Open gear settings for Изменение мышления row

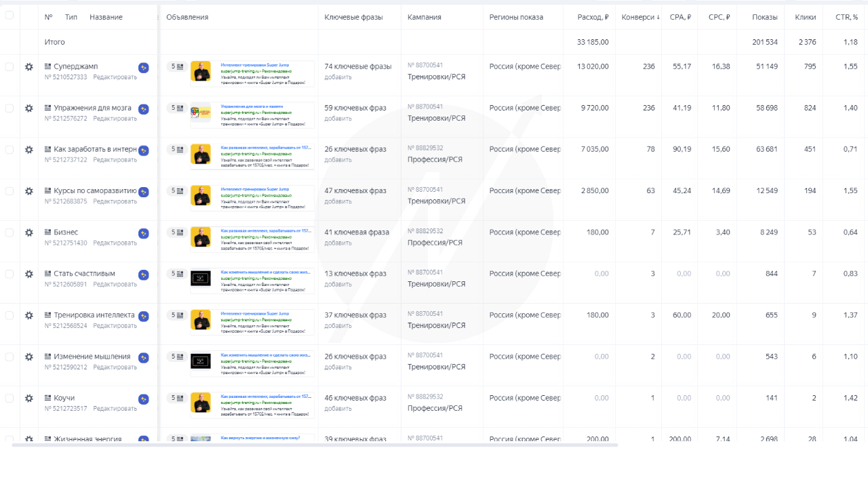(28, 357)
